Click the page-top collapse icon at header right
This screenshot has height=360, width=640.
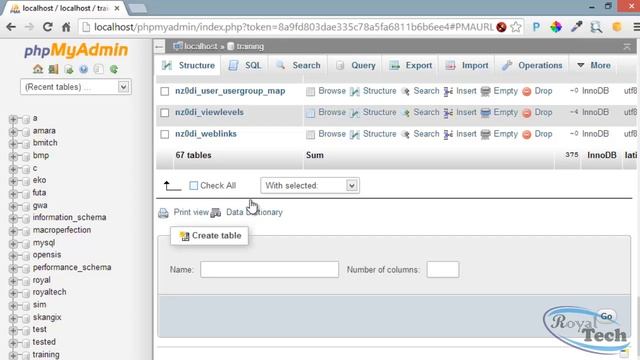tap(627, 47)
